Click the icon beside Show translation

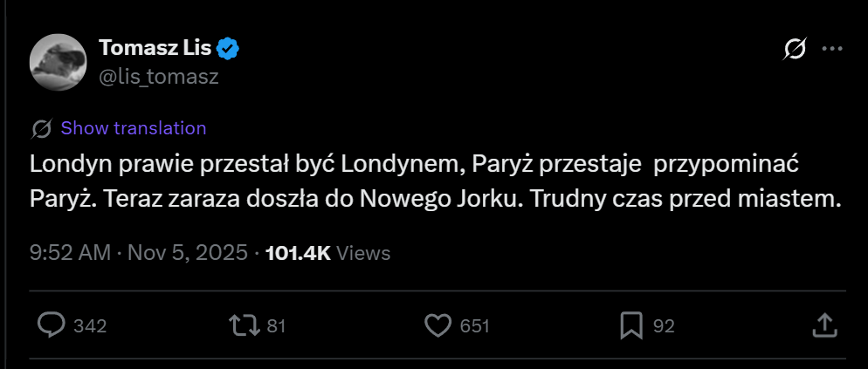[41, 129]
